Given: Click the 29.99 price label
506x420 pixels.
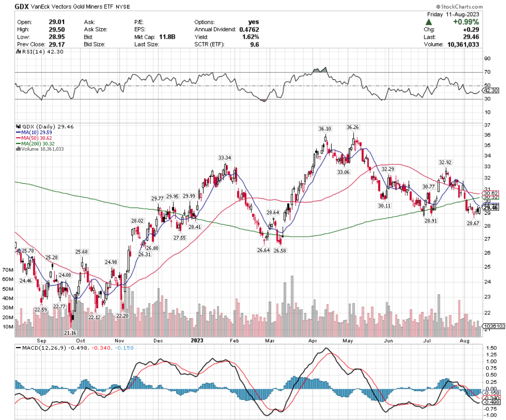Looking at the screenshot, I should pos(189,196).
